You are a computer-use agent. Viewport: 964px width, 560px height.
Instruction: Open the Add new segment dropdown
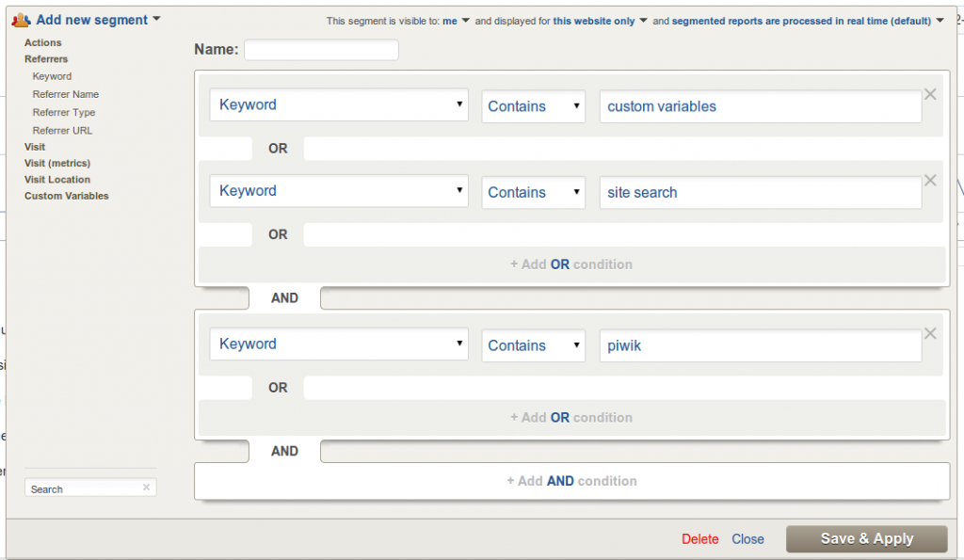click(99, 20)
